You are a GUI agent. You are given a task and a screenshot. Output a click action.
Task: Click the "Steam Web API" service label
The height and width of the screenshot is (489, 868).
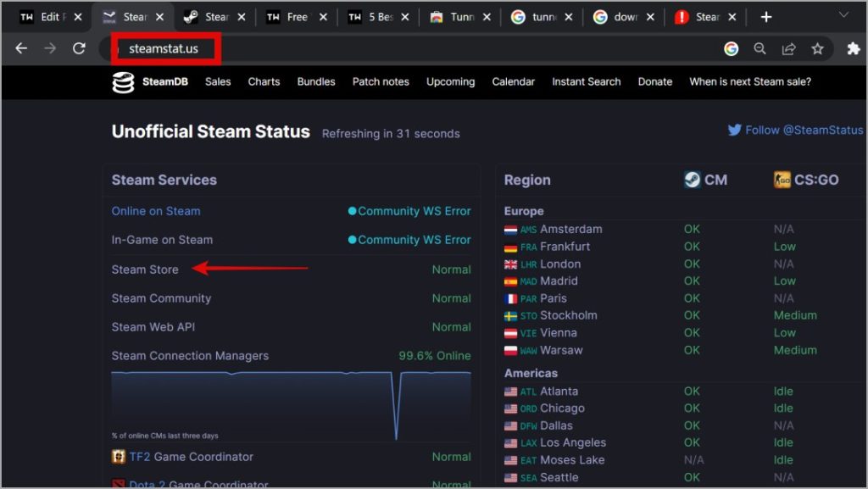click(x=153, y=327)
